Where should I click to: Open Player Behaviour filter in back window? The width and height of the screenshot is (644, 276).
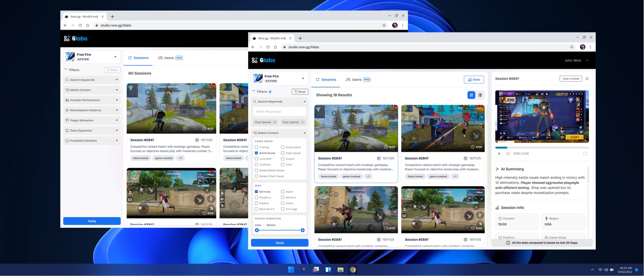click(92, 120)
